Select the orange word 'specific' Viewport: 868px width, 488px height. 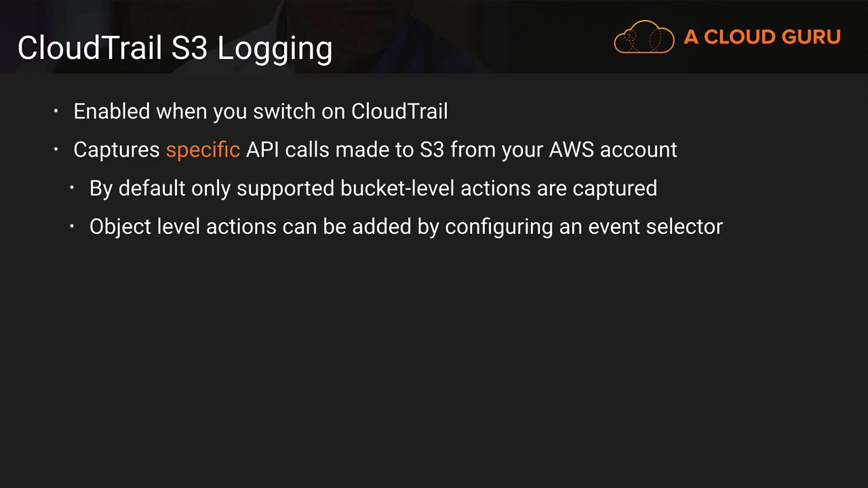click(203, 150)
